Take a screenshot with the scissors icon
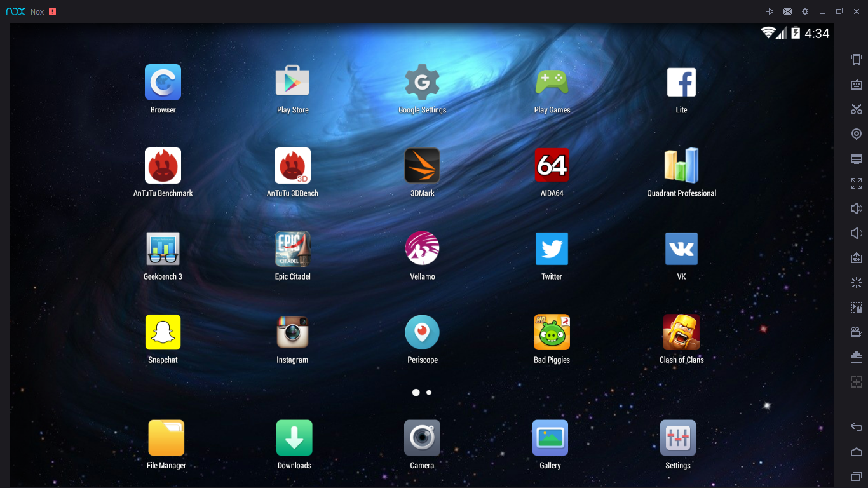868x488 pixels. [857, 109]
